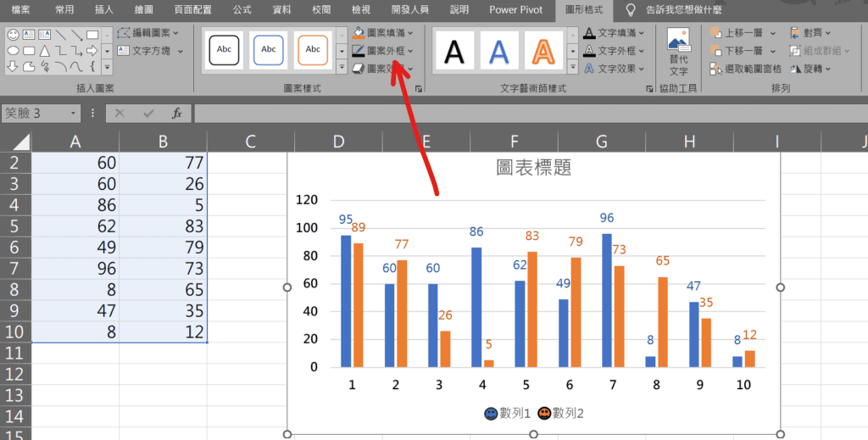Pick the scribble shape tool
868x440 pixels.
click(45, 67)
